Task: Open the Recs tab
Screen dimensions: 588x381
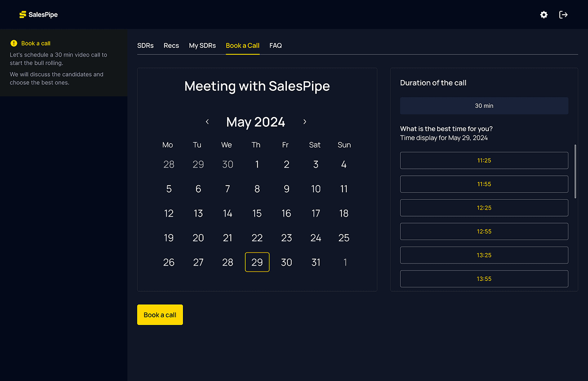Action: coord(171,46)
